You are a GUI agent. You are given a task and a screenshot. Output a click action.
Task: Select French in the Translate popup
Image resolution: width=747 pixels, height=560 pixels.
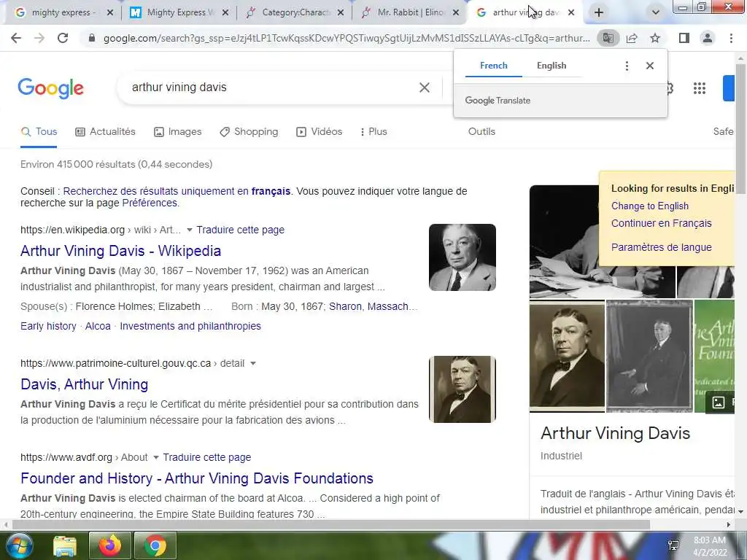(x=494, y=66)
